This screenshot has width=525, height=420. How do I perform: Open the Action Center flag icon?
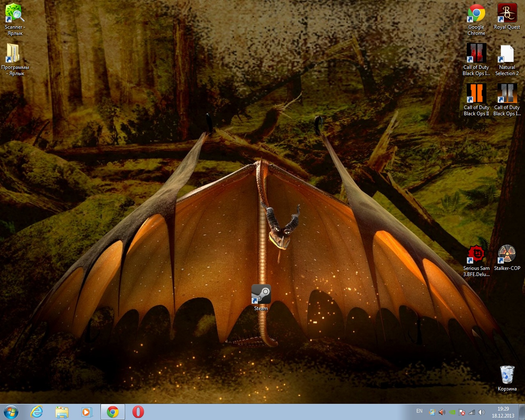point(462,412)
